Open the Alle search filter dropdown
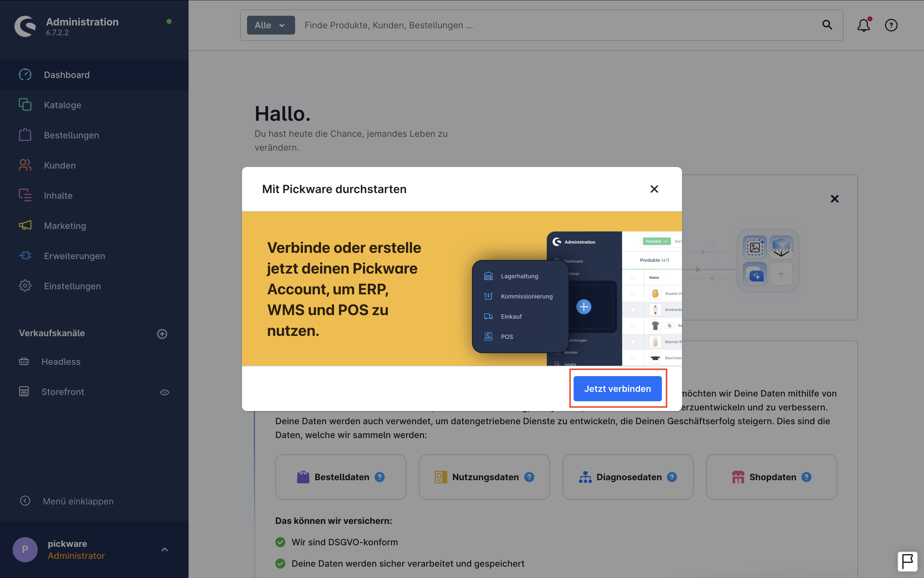Screen dimensions: 924x578 pyautogui.click(x=270, y=25)
